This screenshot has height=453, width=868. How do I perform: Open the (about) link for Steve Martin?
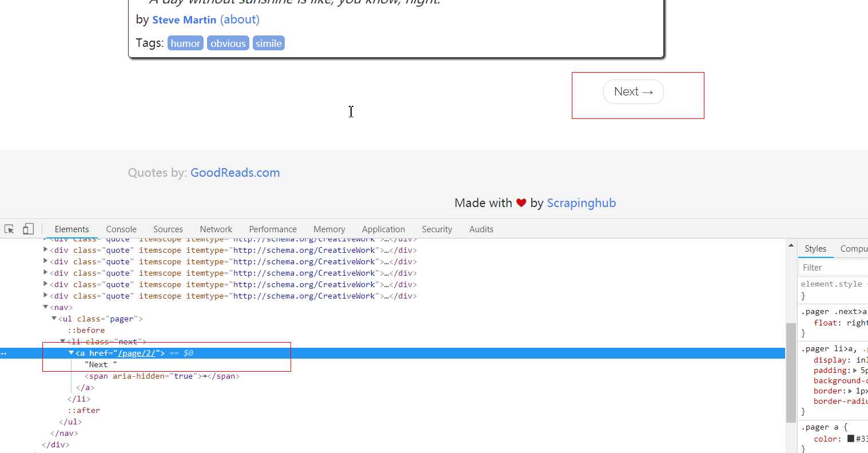pyautogui.click(x=240, y=19)
